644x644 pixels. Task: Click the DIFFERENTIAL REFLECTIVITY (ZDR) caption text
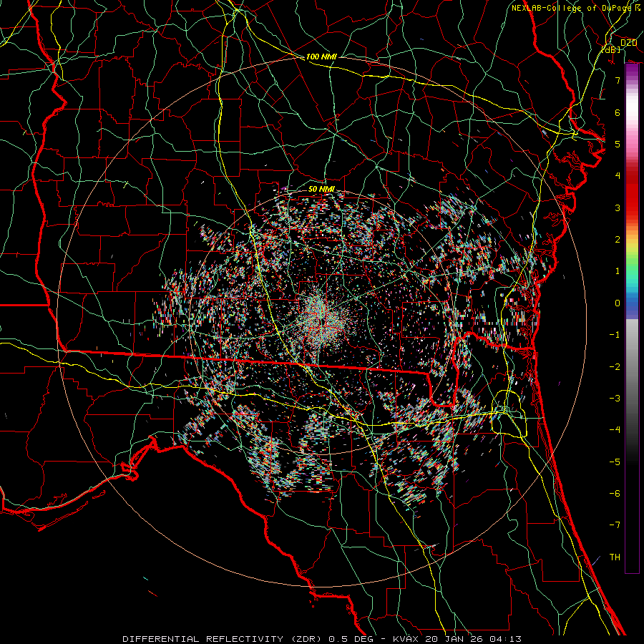(x=224, y=639)
